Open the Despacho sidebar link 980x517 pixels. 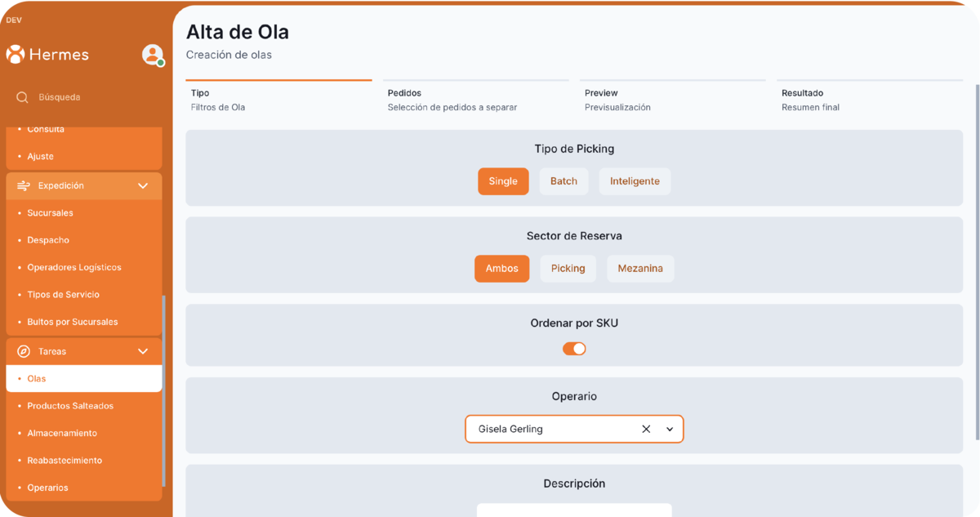click(48, 240)
